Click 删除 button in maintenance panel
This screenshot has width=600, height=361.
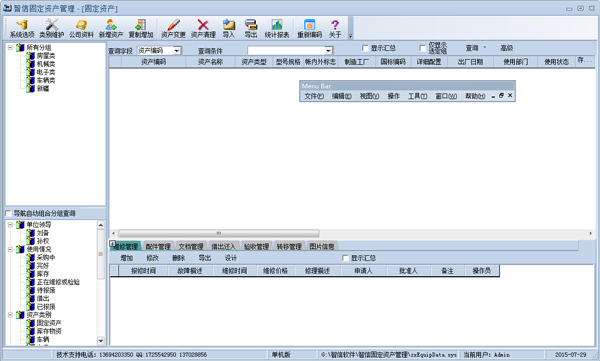coord(178,258)
